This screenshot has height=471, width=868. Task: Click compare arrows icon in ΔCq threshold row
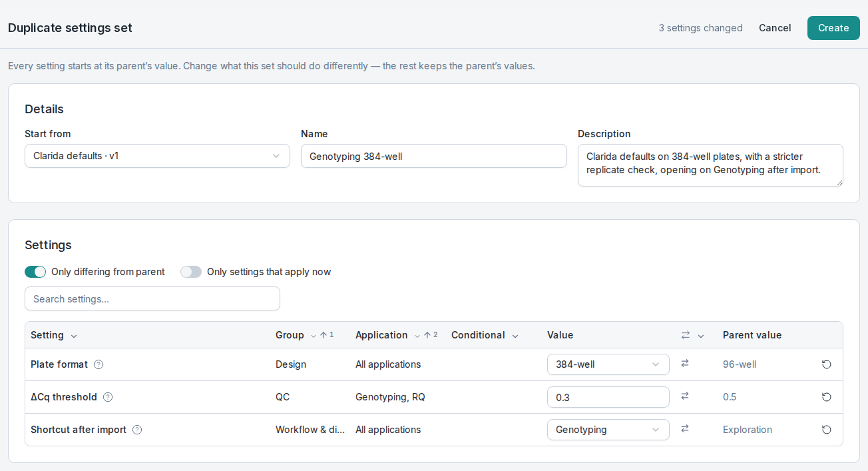685,396
